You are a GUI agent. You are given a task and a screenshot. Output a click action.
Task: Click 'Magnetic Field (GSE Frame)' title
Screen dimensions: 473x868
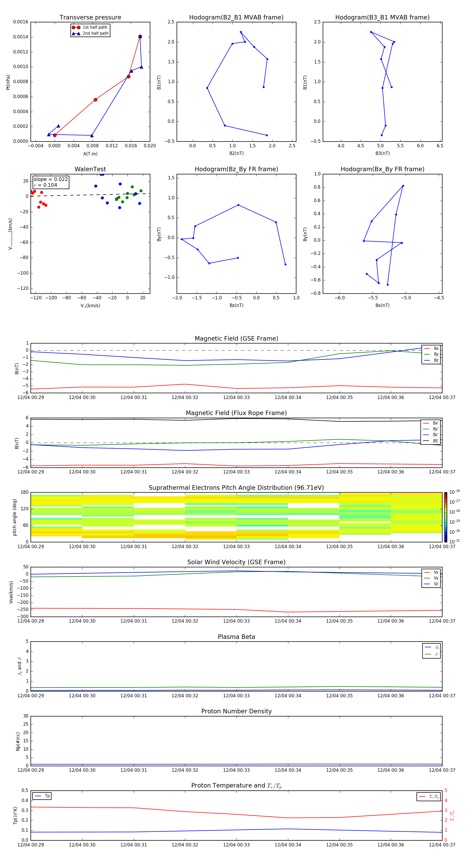coord(236,339)
